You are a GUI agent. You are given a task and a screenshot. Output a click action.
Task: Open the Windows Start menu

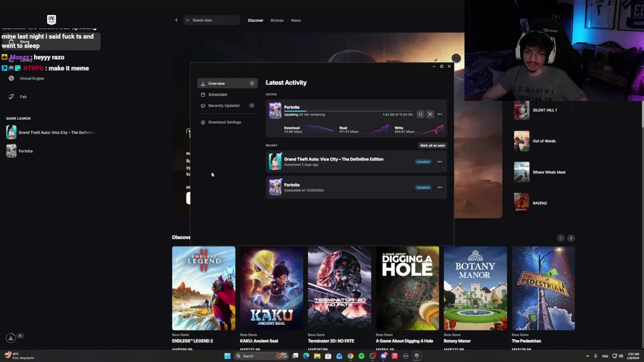coord(227,356)
